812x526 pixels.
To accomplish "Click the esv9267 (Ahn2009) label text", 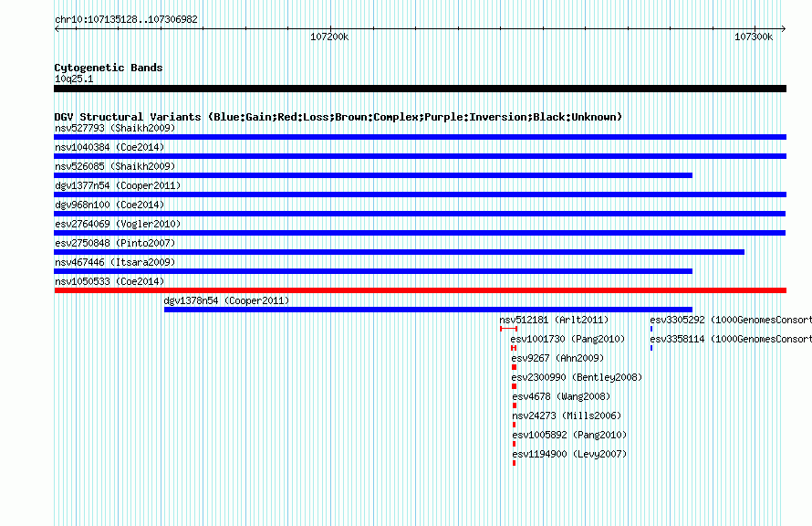I will click(x=557, y=358).
